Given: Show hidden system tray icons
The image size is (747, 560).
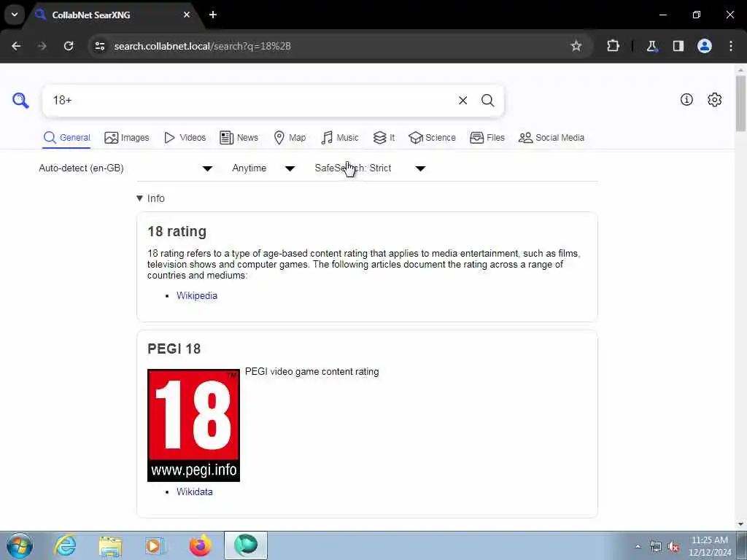Looking at the screenshot, I should point(638,546).
